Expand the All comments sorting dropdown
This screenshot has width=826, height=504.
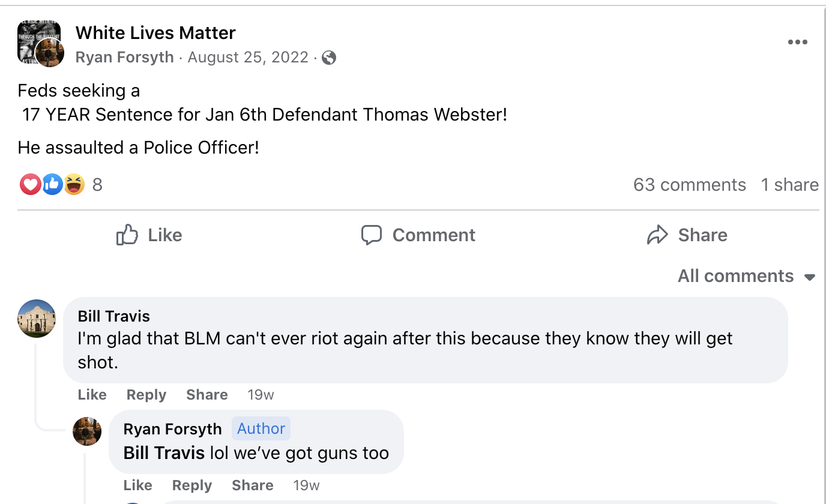click(x=746, y=276)
